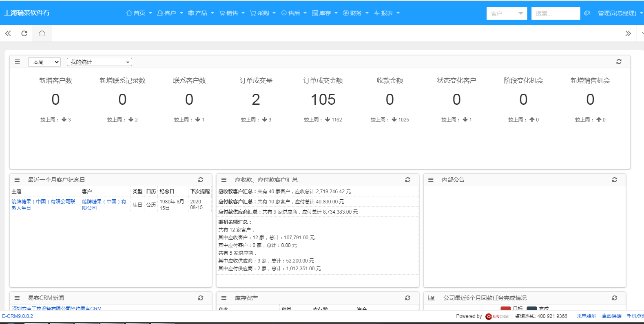Refresh the 内部公告 panel
644x324 pixels.
(x=614, y=180)
